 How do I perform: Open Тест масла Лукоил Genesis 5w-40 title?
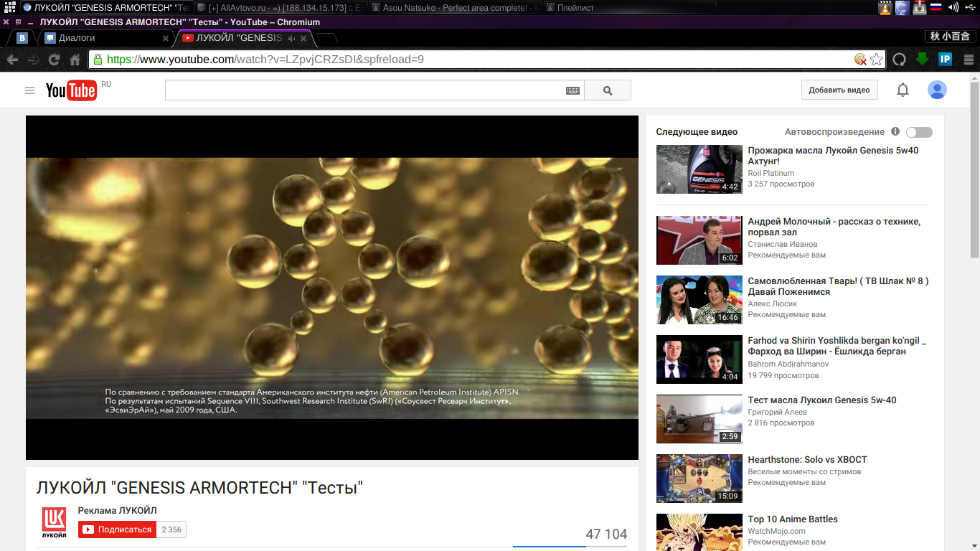822,400
